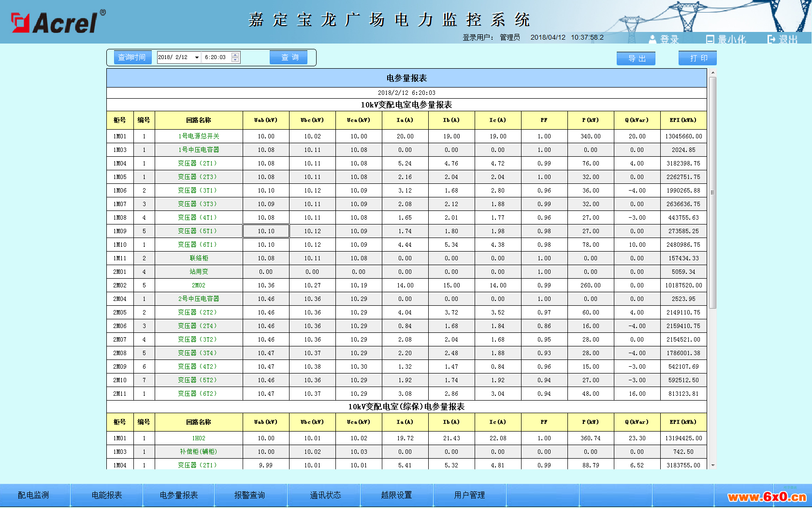This screenshot has width=812, height=508.
Task: Select circuit name 变压器（2T3）
Action: point(197,177)
